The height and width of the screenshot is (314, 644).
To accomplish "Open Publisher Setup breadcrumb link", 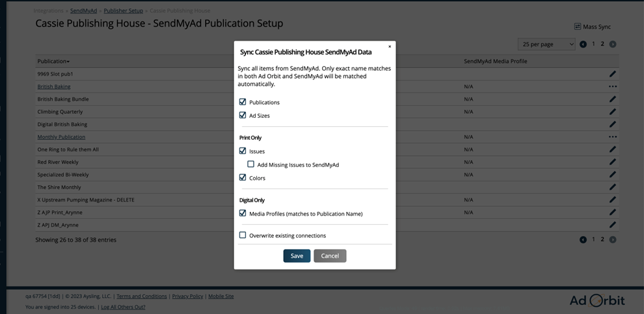I will 123,11.
